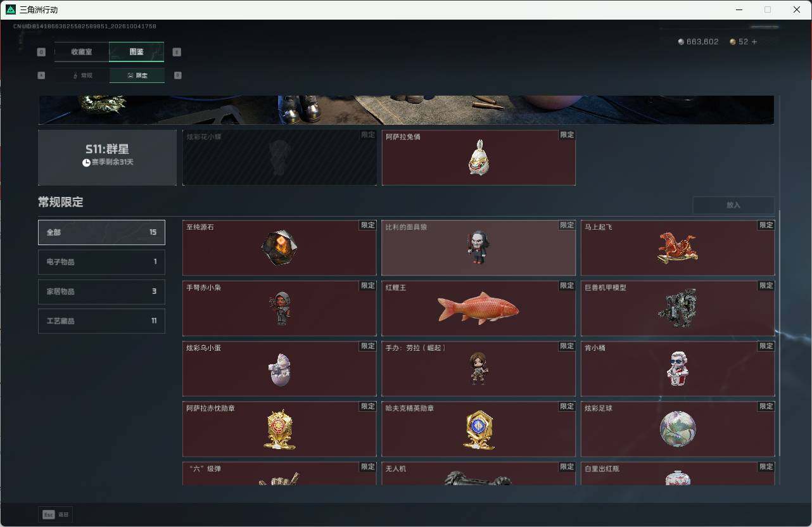The height and width of the screenshot is (527, 812).
Task: Click the 常规限定 section heading
Action: pos(61,203)
